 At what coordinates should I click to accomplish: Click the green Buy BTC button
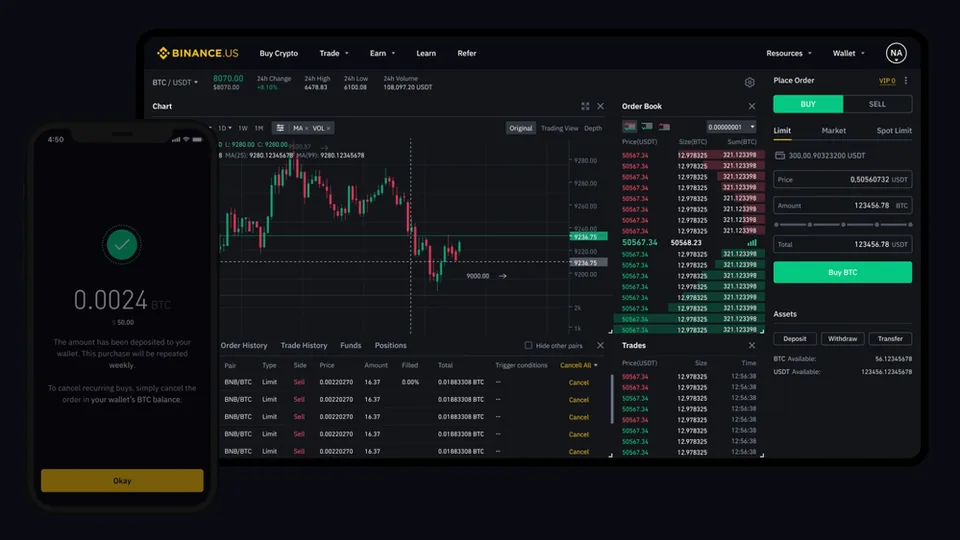842,272
